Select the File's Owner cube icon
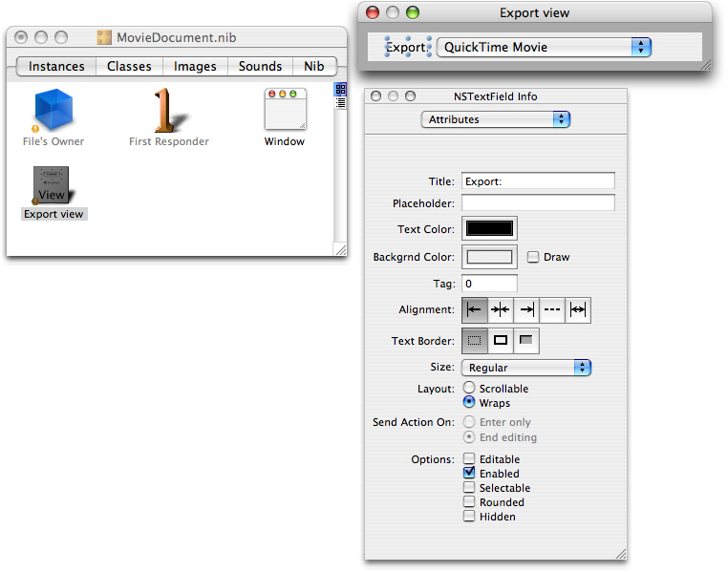Image resolution: width=728 pixels, height=572 pixels. click(x=54, y=110)
